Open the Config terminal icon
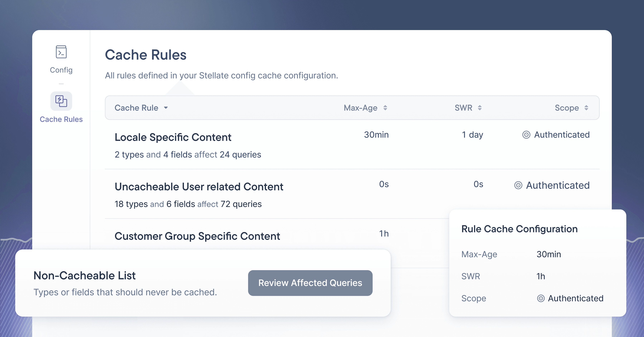The width and height of the screenshot is (644, 337). click(x=61, y=52)
